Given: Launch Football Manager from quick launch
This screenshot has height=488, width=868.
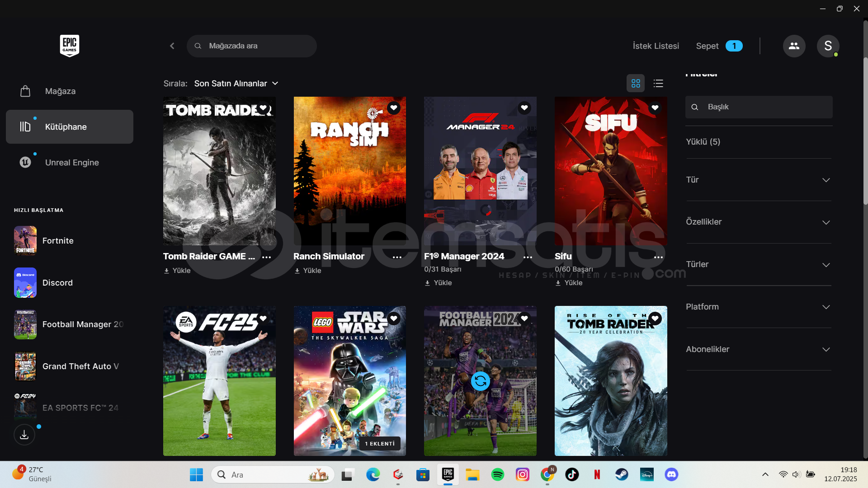Looking at the screenshot, I should tap(70, 324).
